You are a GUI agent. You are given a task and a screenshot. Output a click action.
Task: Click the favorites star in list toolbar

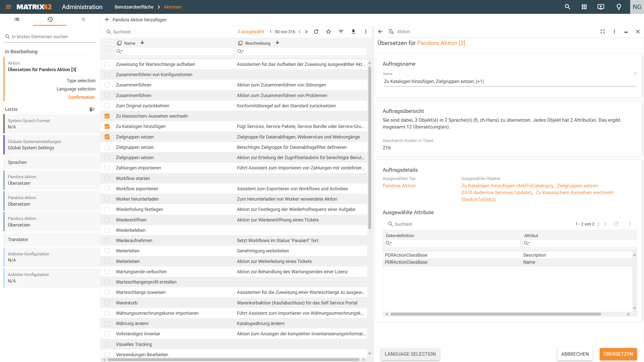click(x=328, y=32)
